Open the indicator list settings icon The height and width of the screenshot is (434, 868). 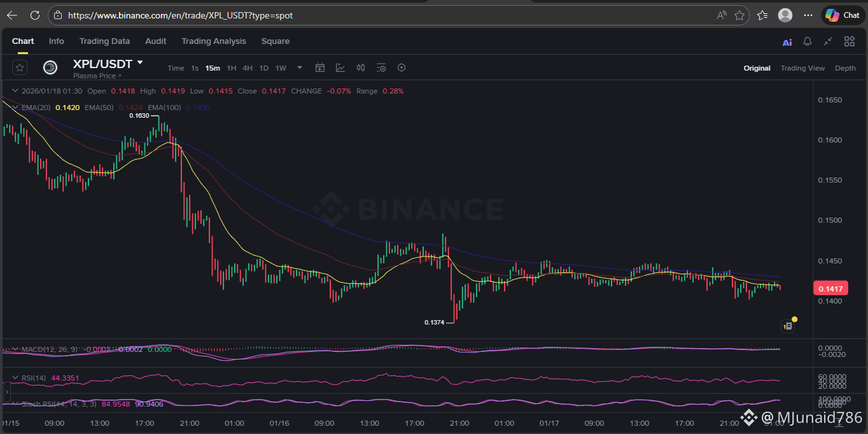click(381, 68)
